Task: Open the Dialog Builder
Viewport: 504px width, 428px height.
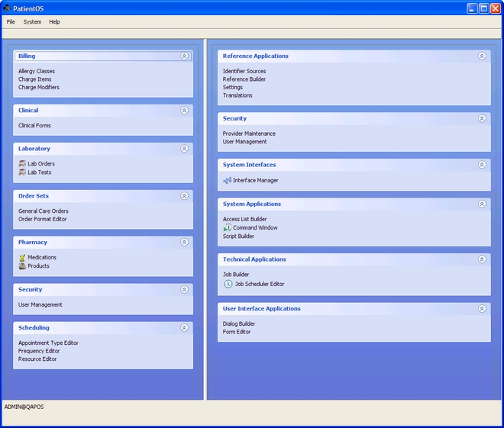Action: (x=239, y=324)
